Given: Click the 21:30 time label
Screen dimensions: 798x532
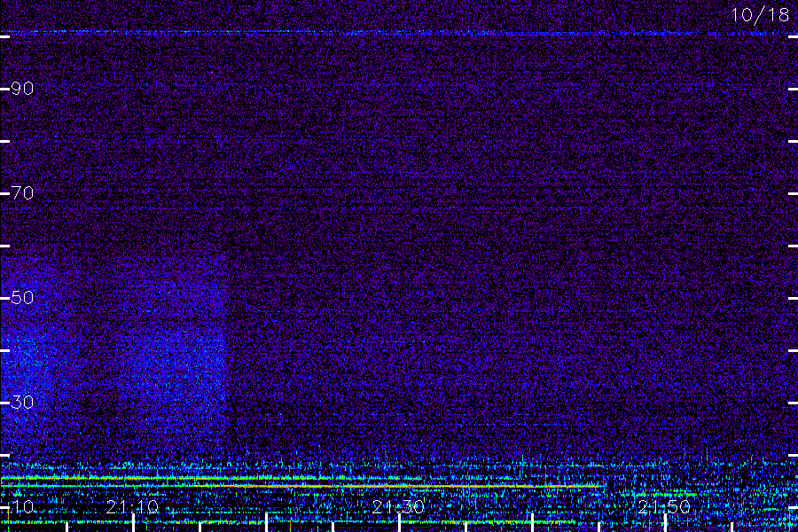Looking at the screenshot, I should click(x=398, y=506).
